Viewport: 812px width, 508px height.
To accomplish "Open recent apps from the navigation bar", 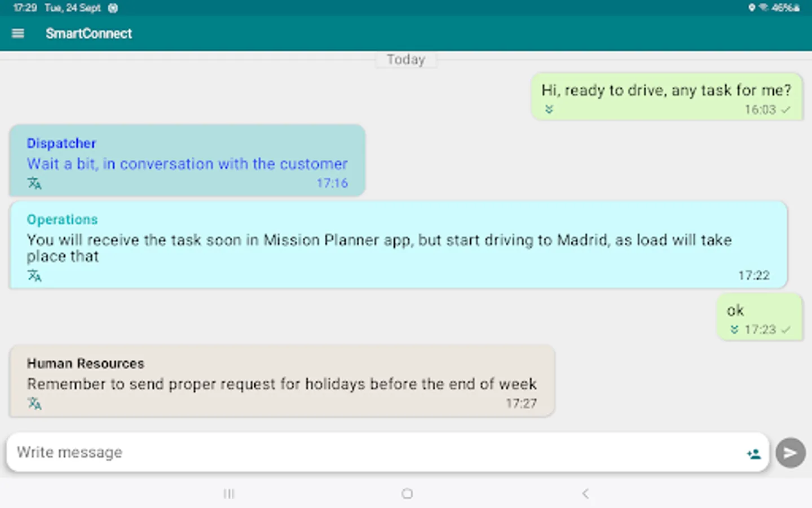I will click(x=229, y=493).
